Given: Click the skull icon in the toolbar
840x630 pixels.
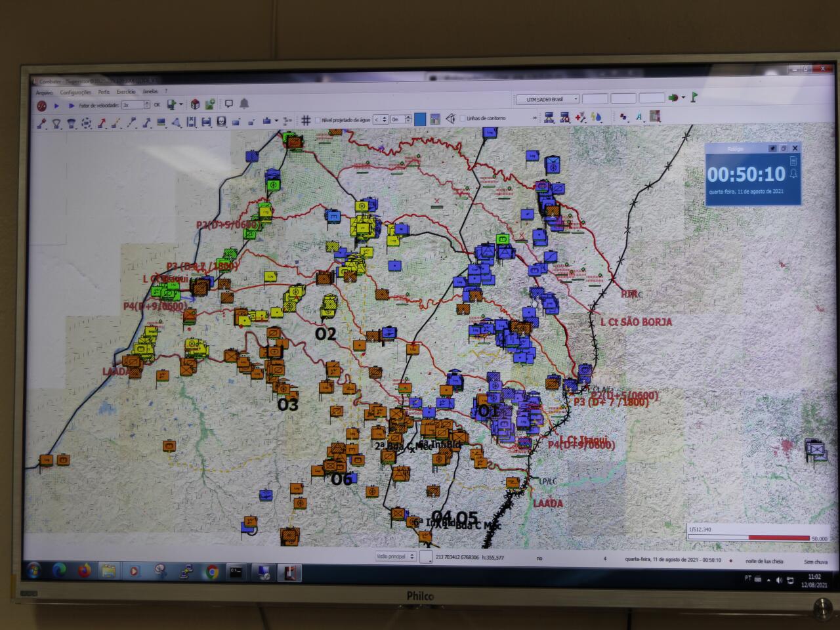Looking at the screenshot, I should 221,121.
